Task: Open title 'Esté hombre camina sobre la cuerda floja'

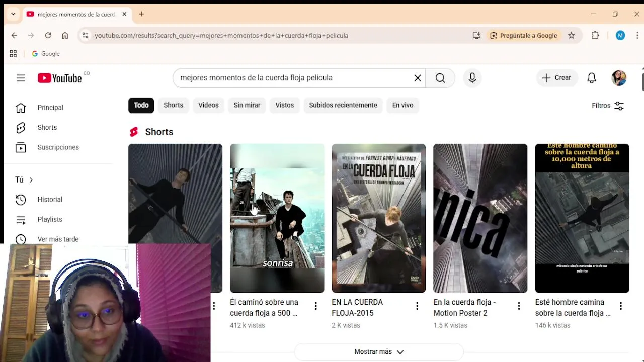Action: [x=573, y=308]
